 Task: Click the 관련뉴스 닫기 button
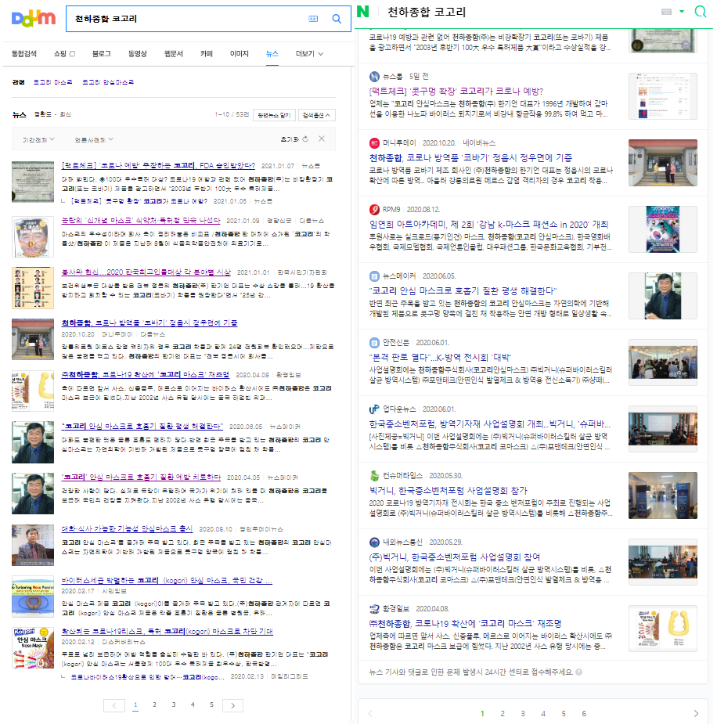(x=274, y=115)
